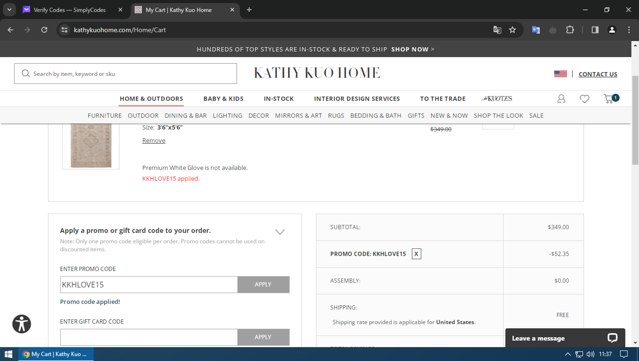This screenshot has height=361, width=639.
Task: Click the Kathy Kuo Home logo
Action: click(x=317, y=73)
